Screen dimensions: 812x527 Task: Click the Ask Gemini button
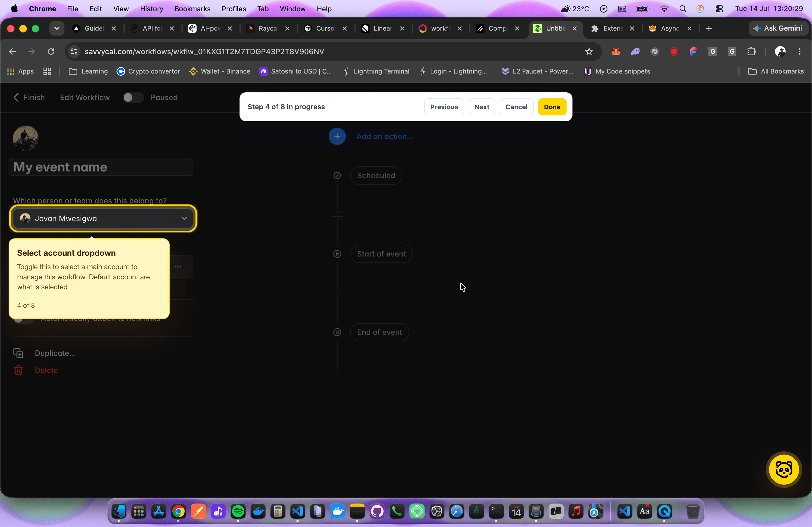click(x=778, y=29)
